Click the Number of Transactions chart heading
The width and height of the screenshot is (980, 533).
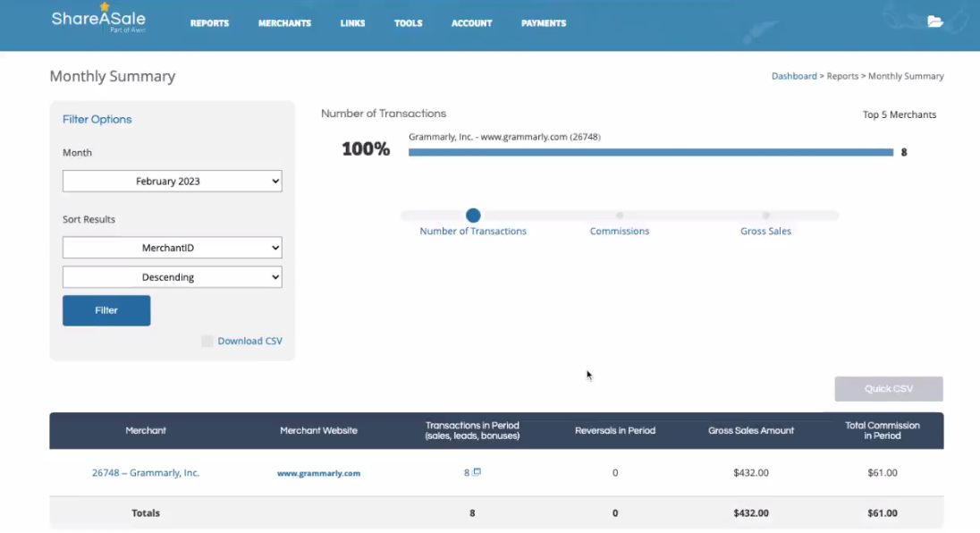pyautogui.click(x=384, y=114)
